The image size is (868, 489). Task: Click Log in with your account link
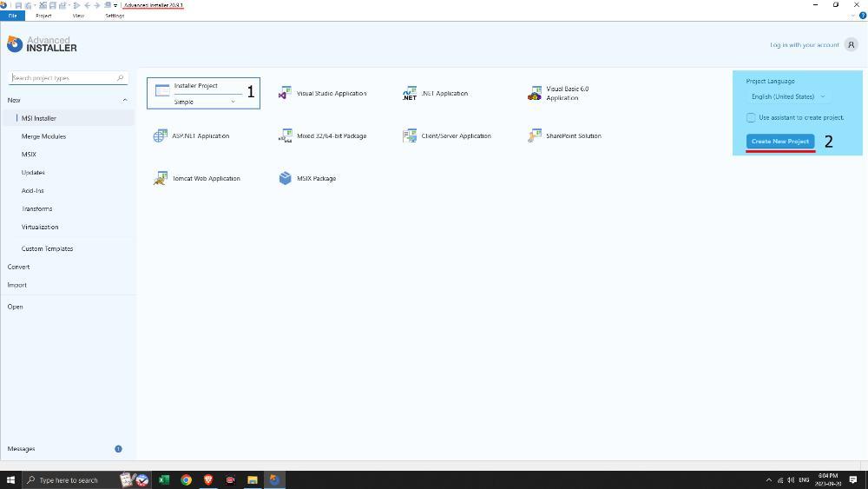(805, 45)
